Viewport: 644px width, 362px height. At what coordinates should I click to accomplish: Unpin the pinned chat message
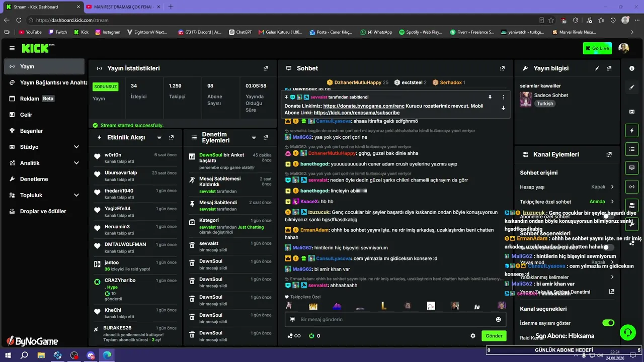point(490,97)
